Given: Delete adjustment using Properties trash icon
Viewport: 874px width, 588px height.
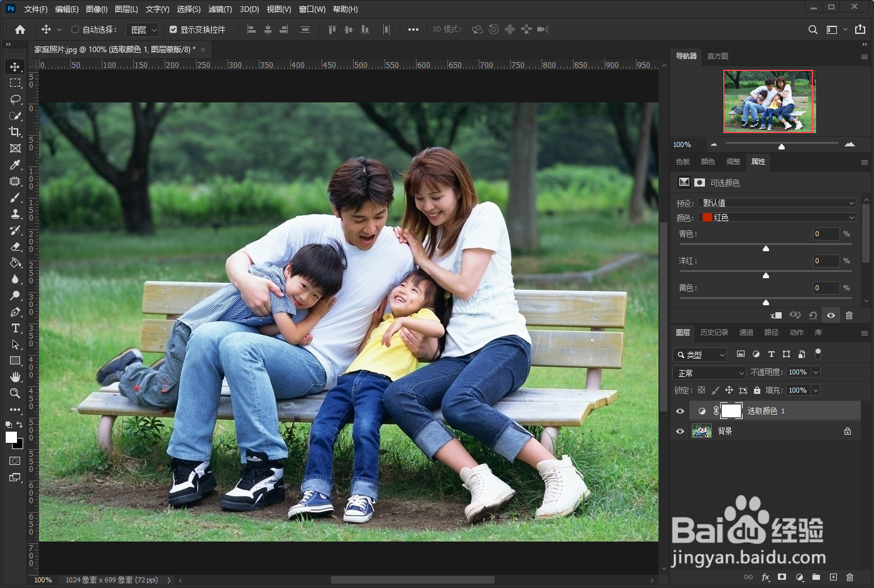Looking at the screenshot, I should [x=849, y=315].
